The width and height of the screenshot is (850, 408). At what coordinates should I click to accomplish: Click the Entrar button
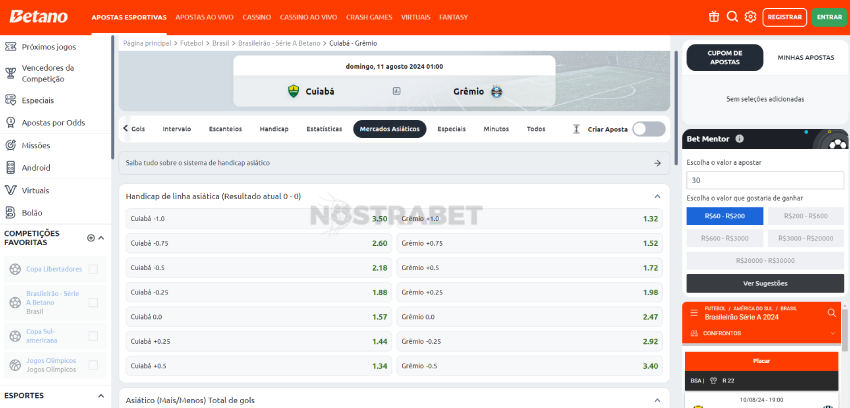[x=829, y=17]
